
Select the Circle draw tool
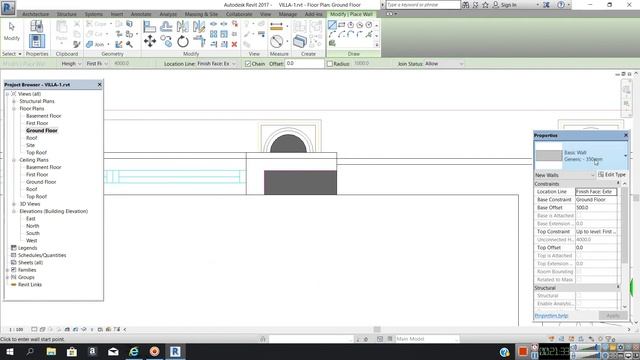(369, 25)
